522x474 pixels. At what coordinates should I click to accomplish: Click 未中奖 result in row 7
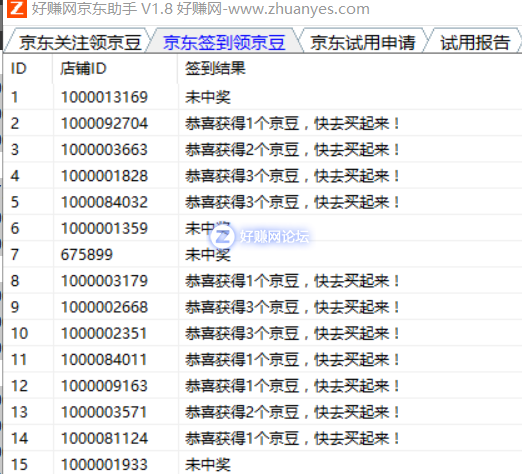208,255
